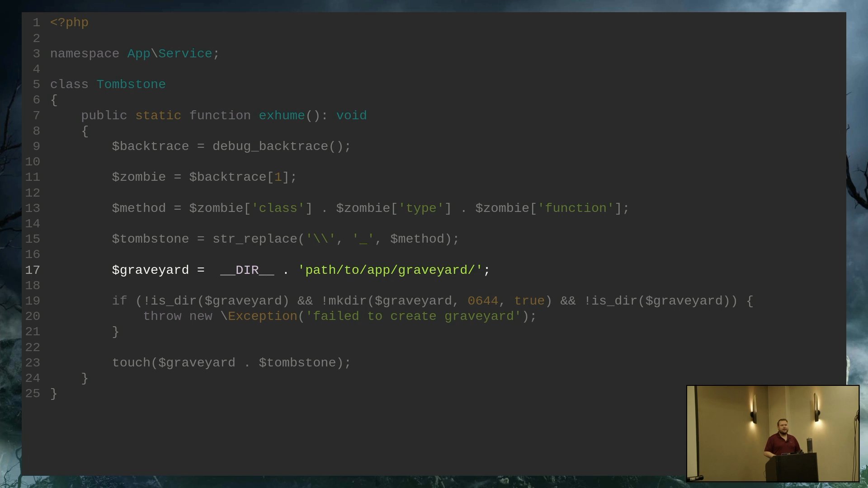Click the \Exception class reference
This screenshot has width=868, height=488.
coord(259,316)
